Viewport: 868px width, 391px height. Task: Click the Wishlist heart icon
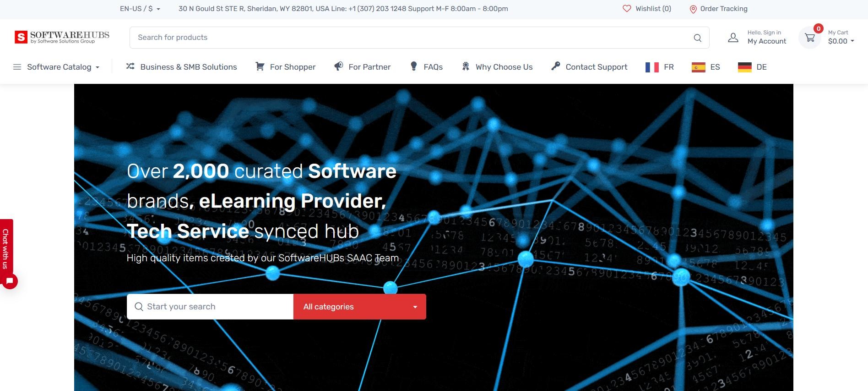coord(627,9)
